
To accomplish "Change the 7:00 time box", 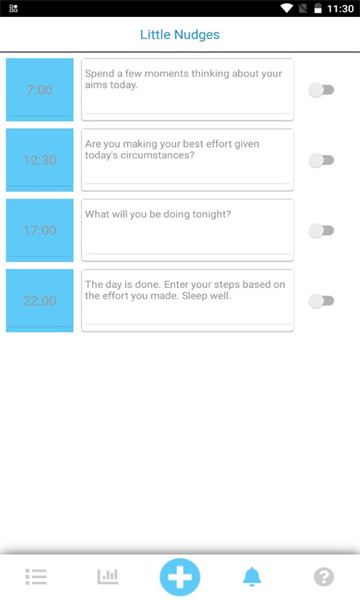I will tap(40, 90).
